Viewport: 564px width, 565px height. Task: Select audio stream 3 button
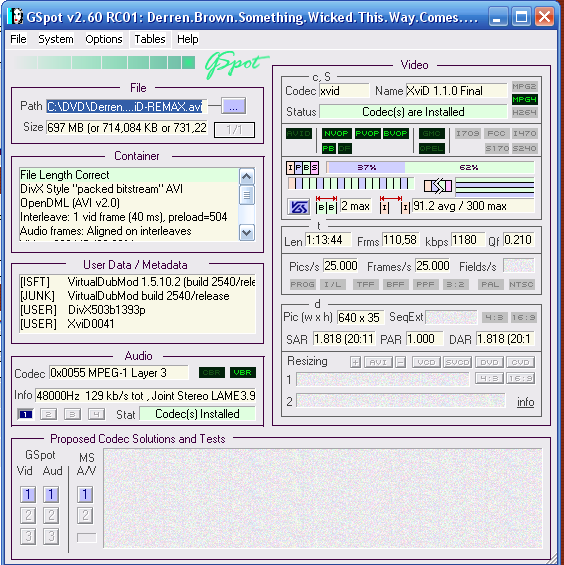pos(72,414)
